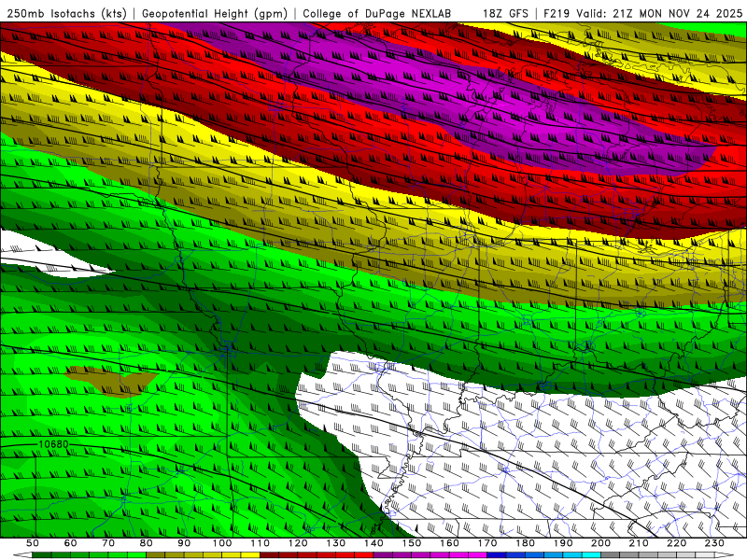Click the 120 value on the color scale

click(298, 543)
